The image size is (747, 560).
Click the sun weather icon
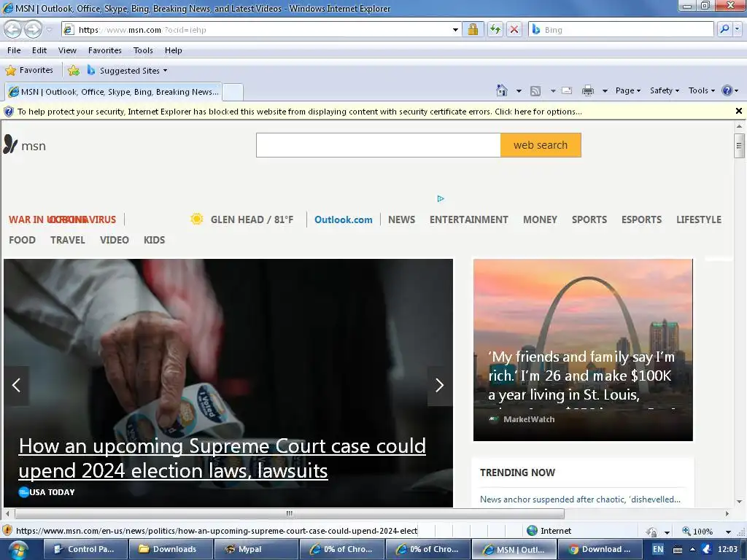click(x=196, y=219)
